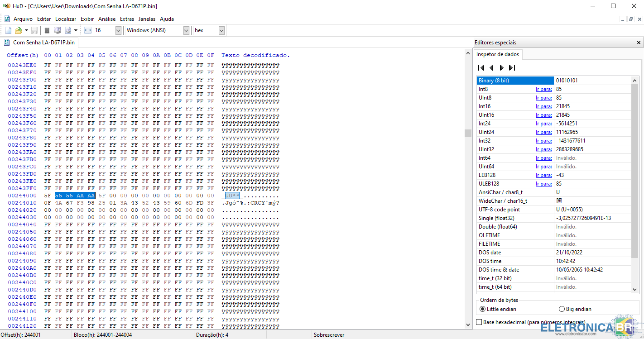Go to next byte in data inspector
Viewport: 644px width, 339px height.
pyautogui.click(x=501, y=67)
